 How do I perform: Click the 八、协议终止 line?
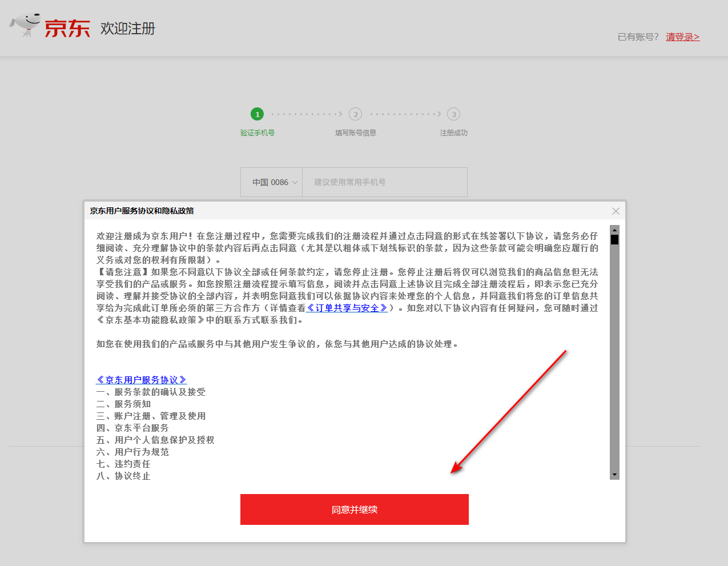pyautogui.click(x=123, y=476)
